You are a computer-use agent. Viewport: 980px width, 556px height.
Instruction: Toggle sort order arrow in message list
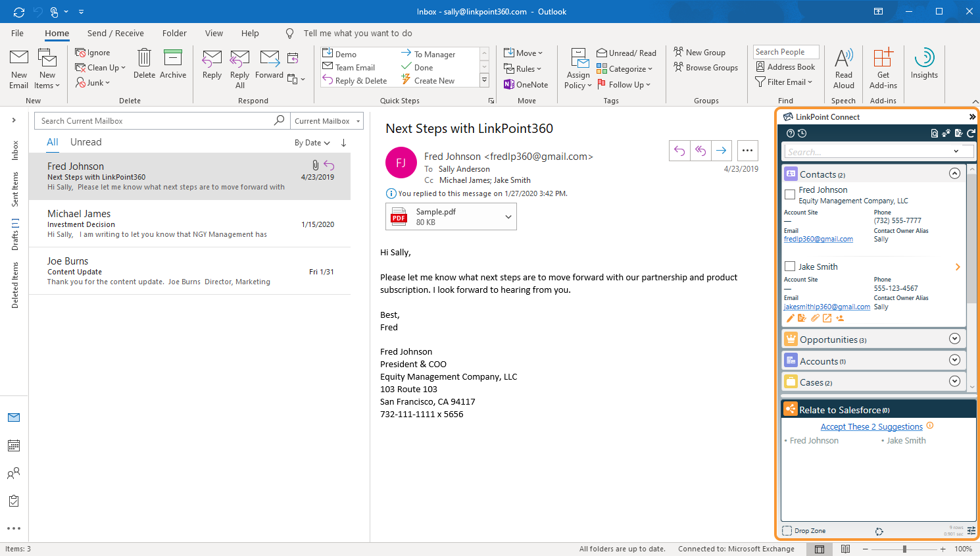click(343, 143)
